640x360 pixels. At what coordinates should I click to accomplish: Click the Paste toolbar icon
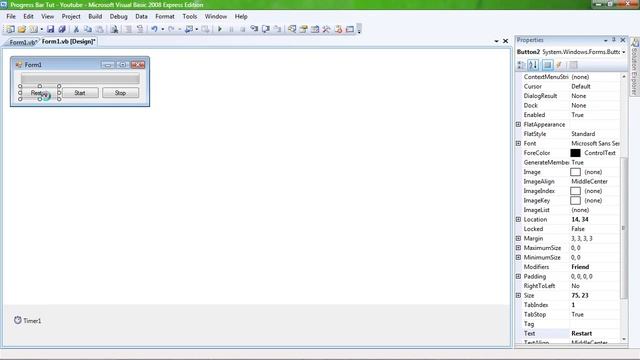tap(100, 29)
